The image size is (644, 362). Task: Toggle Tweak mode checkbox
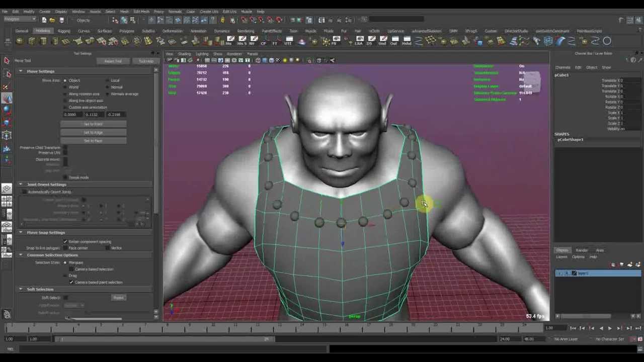pos(65,177)
